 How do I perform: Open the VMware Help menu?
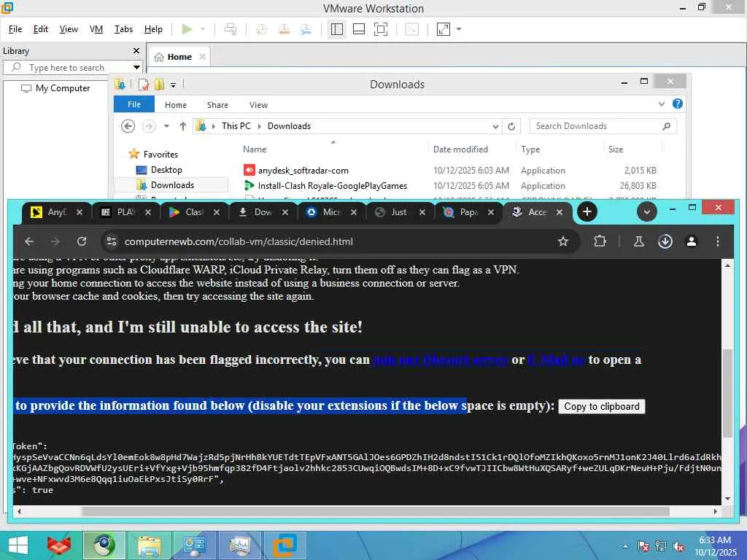[153, 29]
